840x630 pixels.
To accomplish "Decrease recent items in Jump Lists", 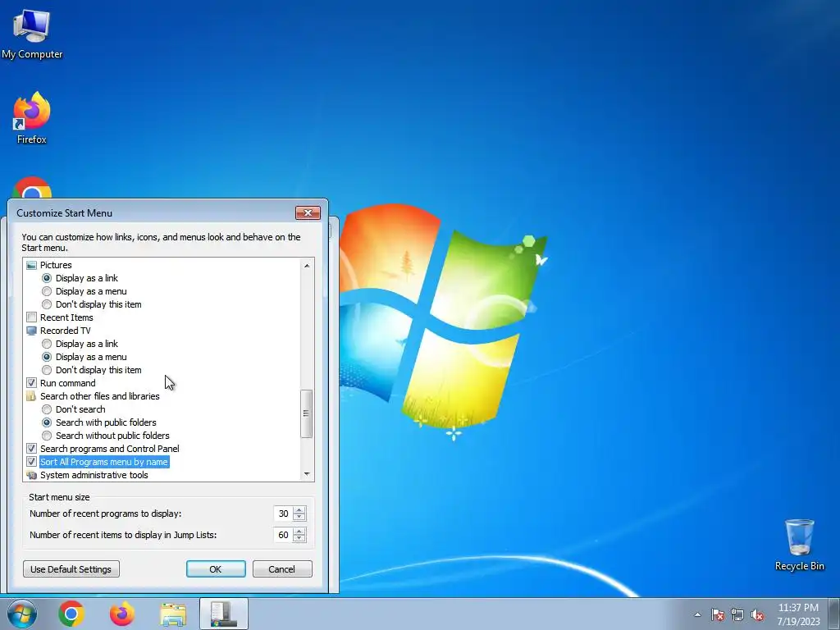I will click(x=299, y=539).
